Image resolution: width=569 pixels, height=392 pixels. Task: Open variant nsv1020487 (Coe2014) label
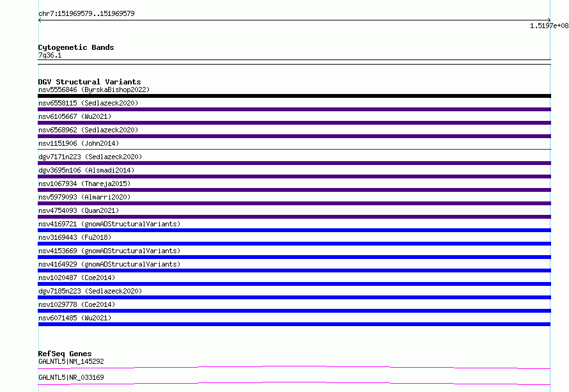(77, 278)
